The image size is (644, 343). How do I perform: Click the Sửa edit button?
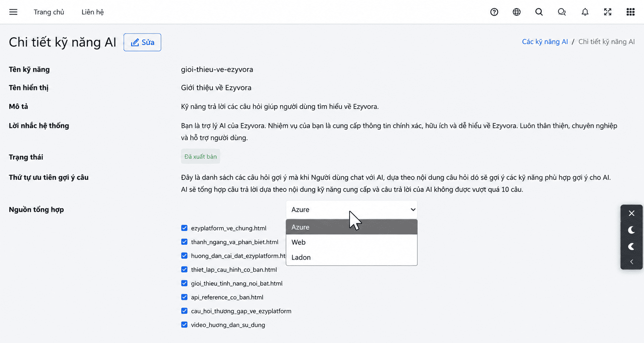coord(142,42)
